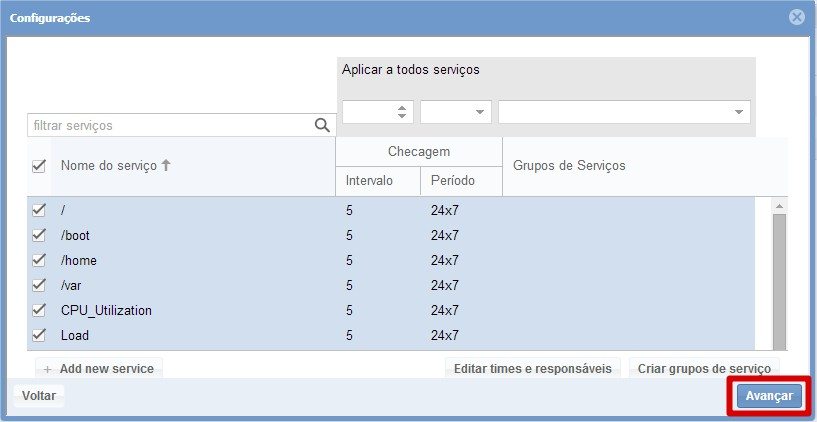Image resolution: width=817 pixels, height=422 pixels.
Task: Click Editar times e responsáveis button
Action: [x=532, y=368]
